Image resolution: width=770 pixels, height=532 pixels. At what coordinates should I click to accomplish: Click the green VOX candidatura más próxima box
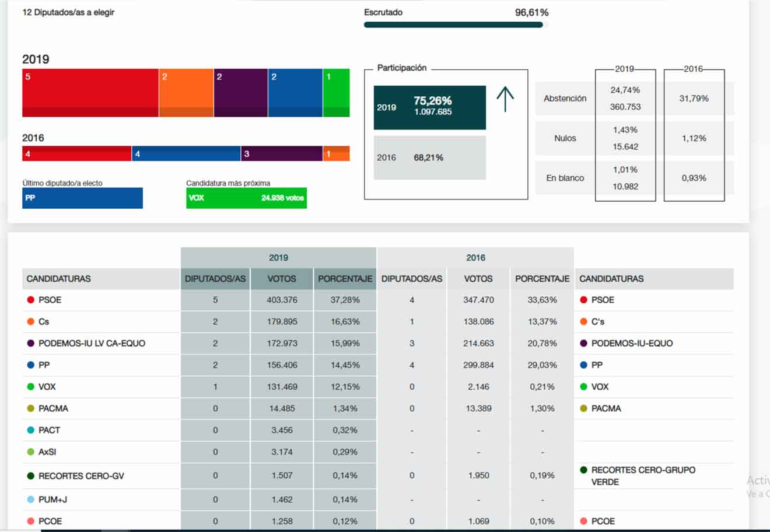point(246,198)
